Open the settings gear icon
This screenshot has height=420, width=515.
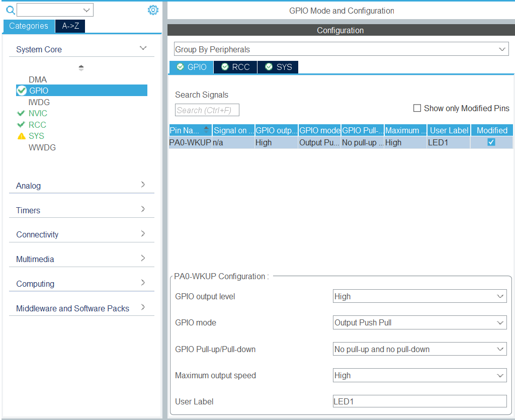[x=153, y=10]
